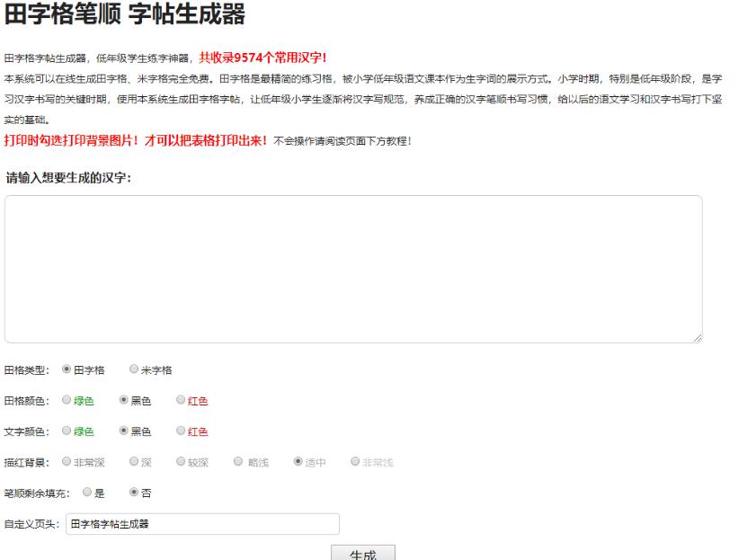Select 较深 option for 描红背景
Viewport: 738px width, 560px height.
182,462
